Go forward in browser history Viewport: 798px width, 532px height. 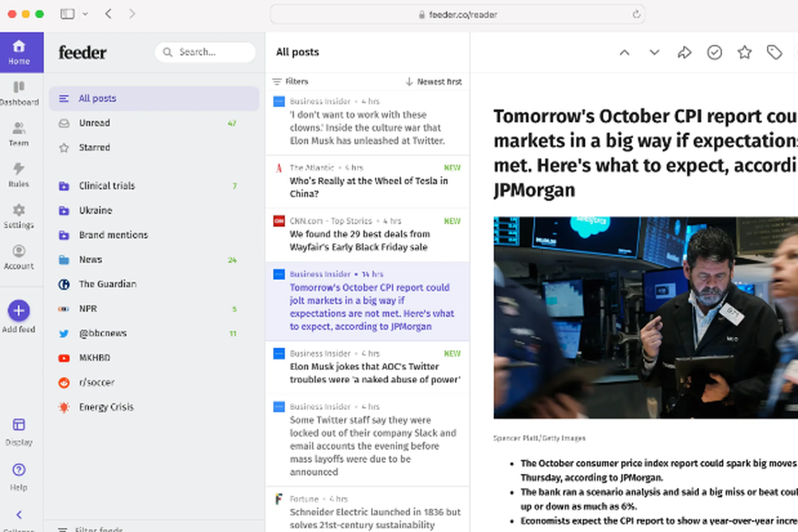132,14
